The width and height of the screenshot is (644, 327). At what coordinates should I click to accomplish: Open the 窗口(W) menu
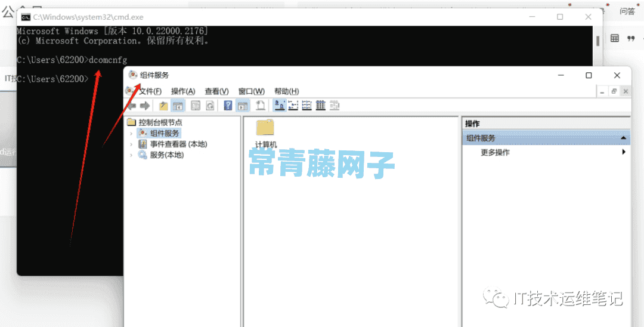[252, 91]
